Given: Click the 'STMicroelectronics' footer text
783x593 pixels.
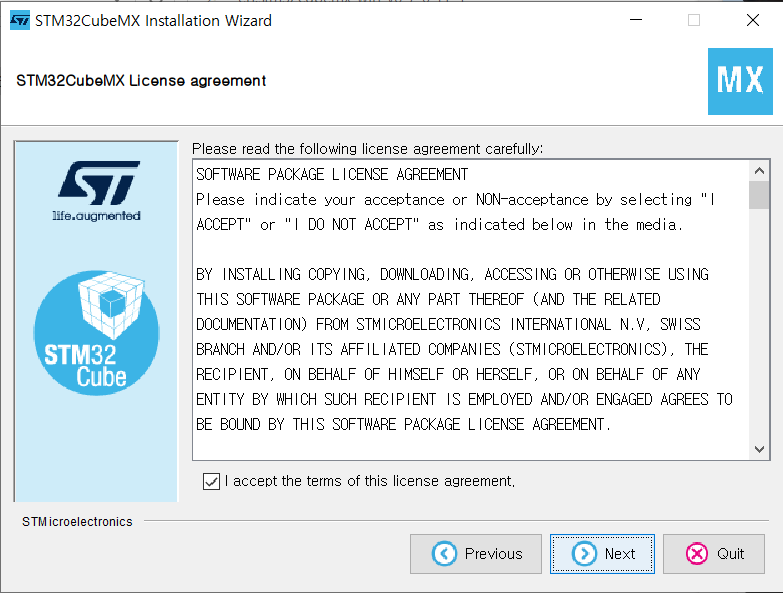Looking at the screenshot, I should point(77,522).
